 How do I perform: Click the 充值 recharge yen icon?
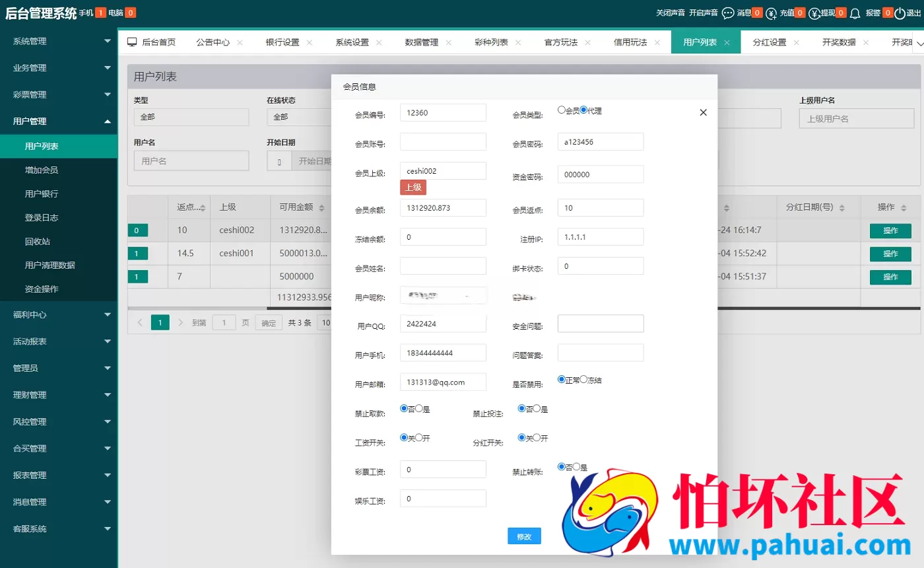[x=772, y=13]
